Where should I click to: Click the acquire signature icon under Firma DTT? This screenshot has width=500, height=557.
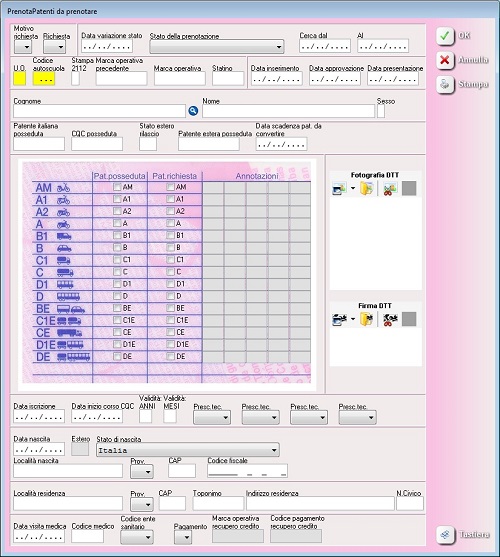point(339,319)
